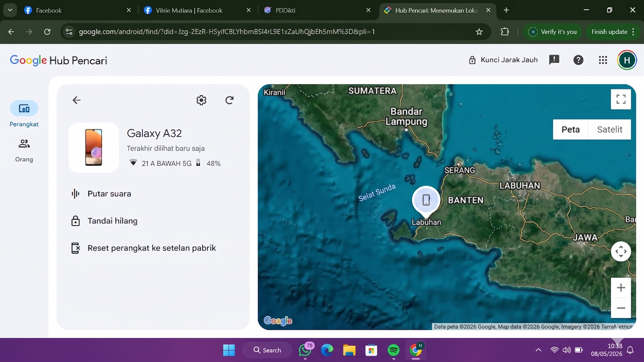Click the Google Hub Pencari logo

click(58, 60)
